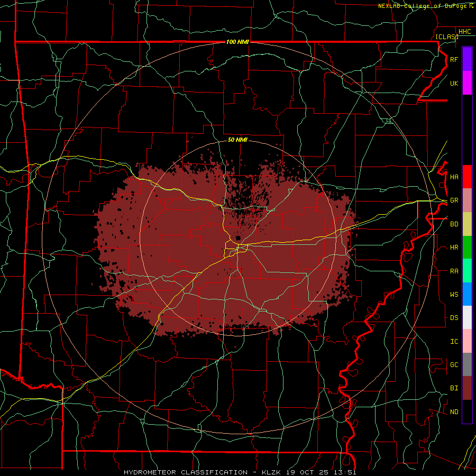The height and width of the screenshot is (476, 476).
Task: Click the DS legend label
Action: pyautogui.click(x=454, y=318)
